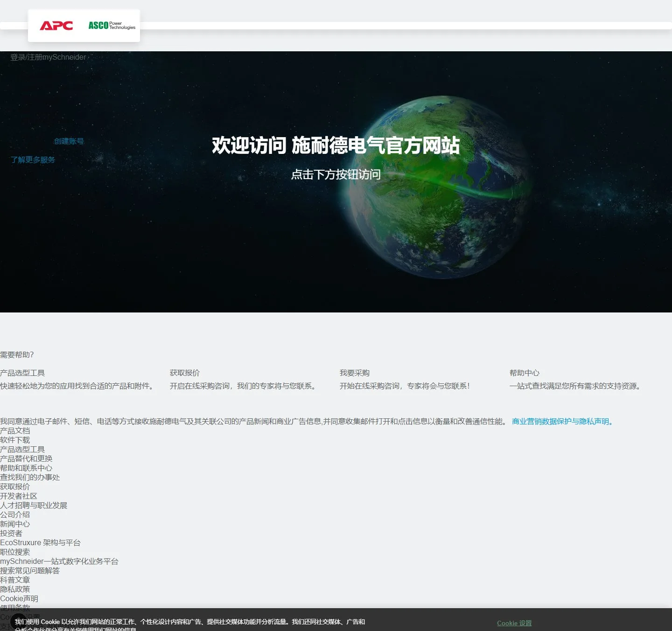The image size is (672, 631).
Task: Click the 点击下方按钮访问 banner subtitle
Action: click(x=336, y=174)
